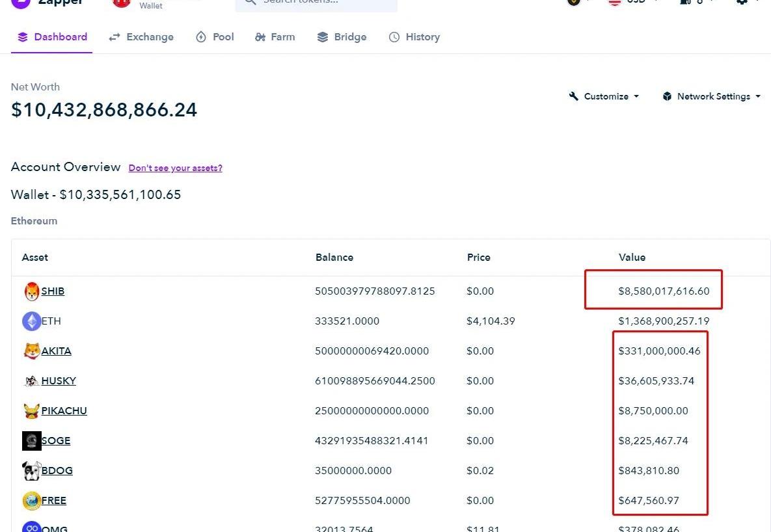
Task: Click "Don't see your assets?" link
Action: pos(175,168)
